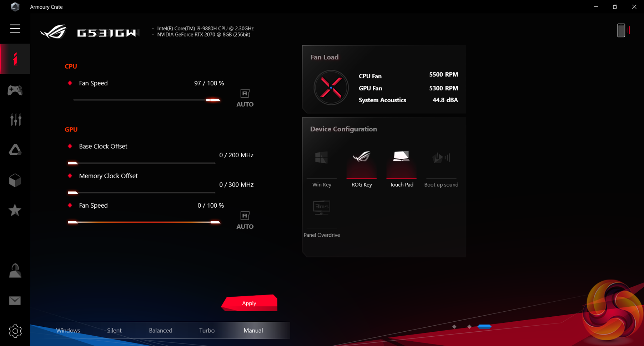Click the GPU Base Clock Offset slider handle

73,163
